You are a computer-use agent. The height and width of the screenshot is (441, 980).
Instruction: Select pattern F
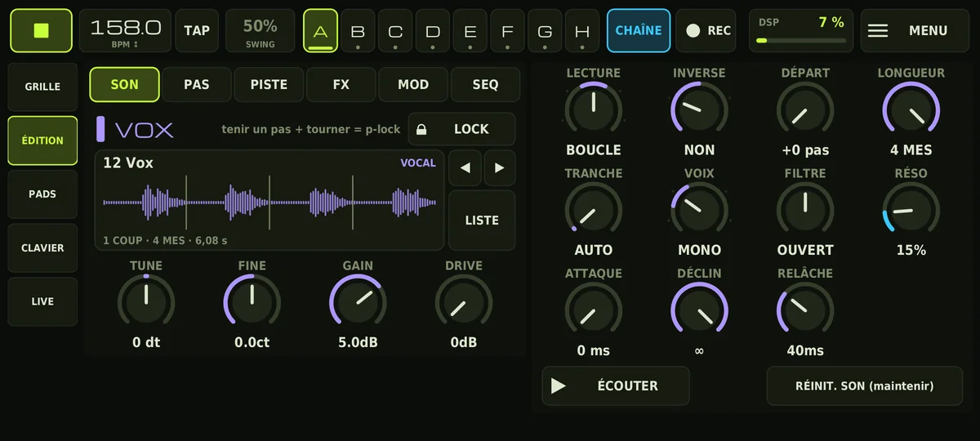(508, 30)
